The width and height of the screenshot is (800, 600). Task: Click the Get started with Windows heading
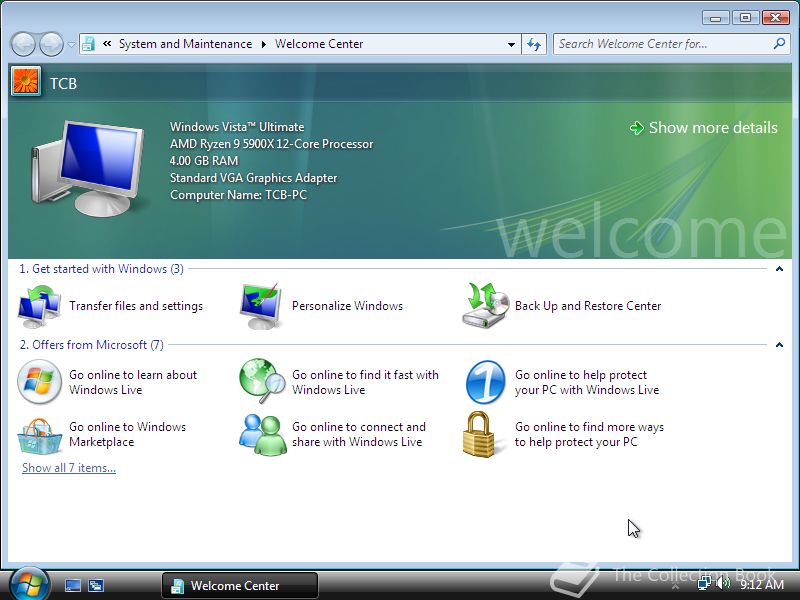click(102, 269)
